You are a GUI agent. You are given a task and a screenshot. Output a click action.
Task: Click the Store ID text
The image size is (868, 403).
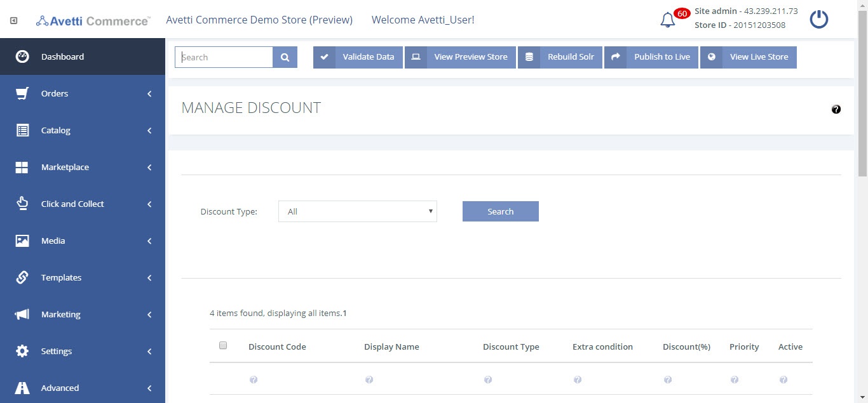tap(740, 25)
